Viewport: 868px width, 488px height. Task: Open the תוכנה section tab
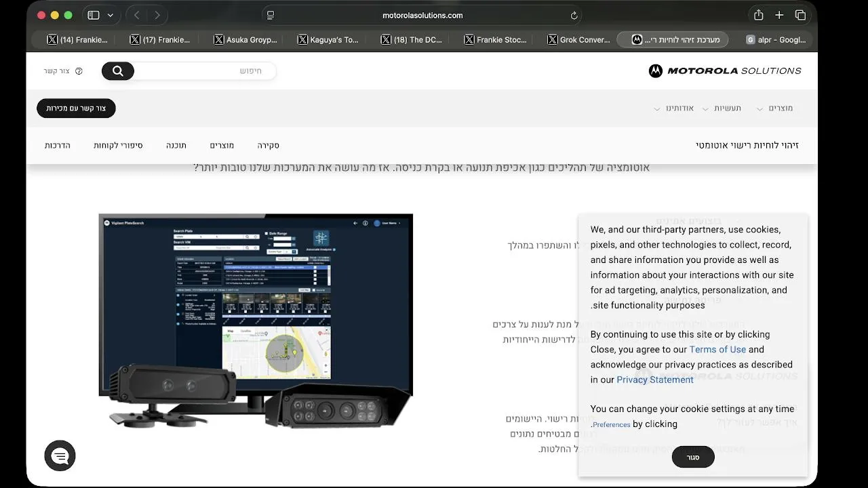(x=176, y=146)
